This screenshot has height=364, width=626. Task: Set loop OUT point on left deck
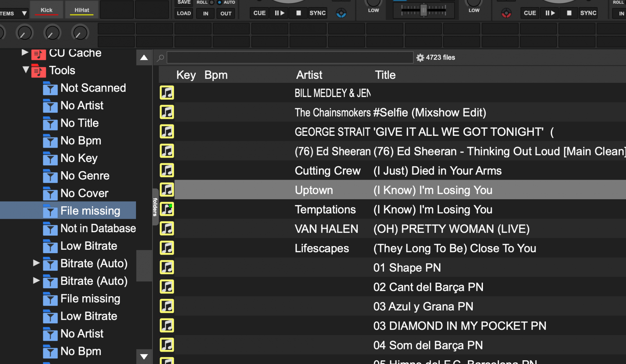coord(226,13)
